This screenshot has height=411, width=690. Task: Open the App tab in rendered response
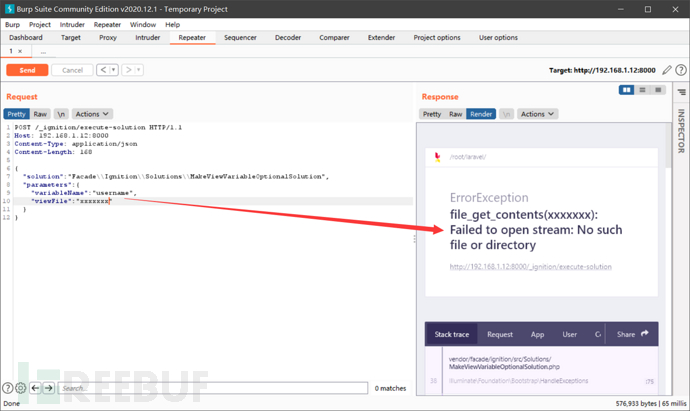(x=537, y=334)
